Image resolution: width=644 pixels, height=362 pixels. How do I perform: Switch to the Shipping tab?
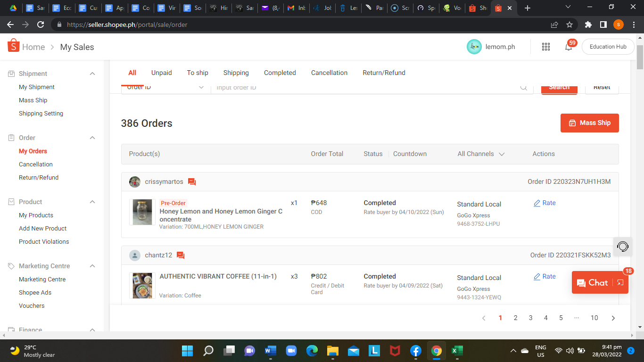pos(236,73)
